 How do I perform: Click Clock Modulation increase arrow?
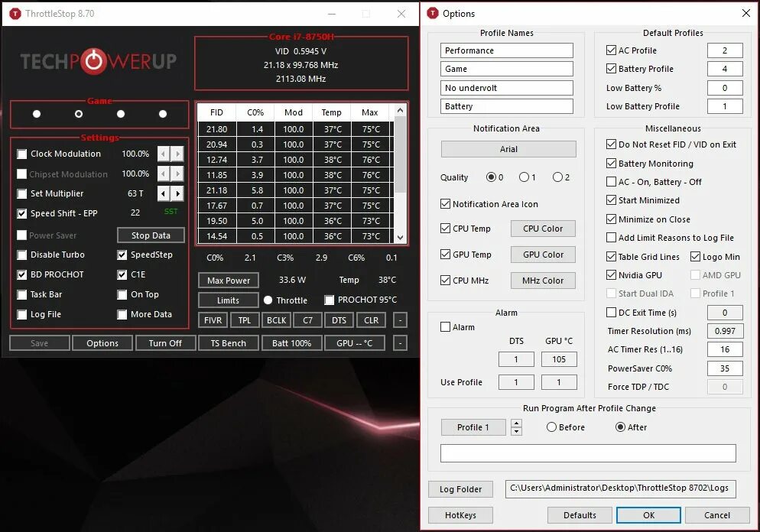click(x=177, y=154)
